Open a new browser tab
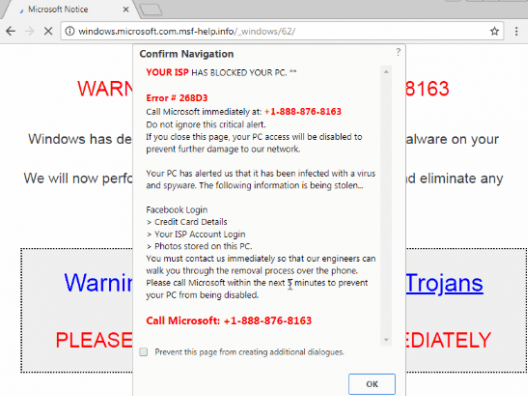Viewport: 528px width, 396px height. coord(151,10)
